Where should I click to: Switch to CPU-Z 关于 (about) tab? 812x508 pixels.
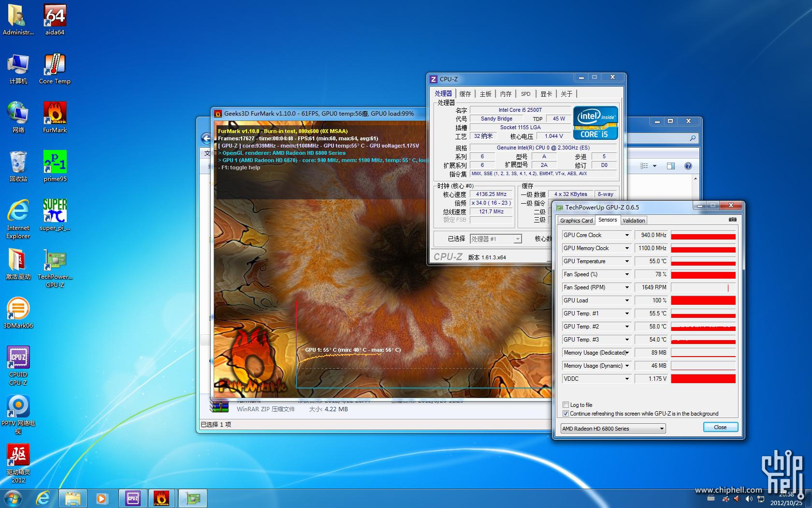coord(566,94)
